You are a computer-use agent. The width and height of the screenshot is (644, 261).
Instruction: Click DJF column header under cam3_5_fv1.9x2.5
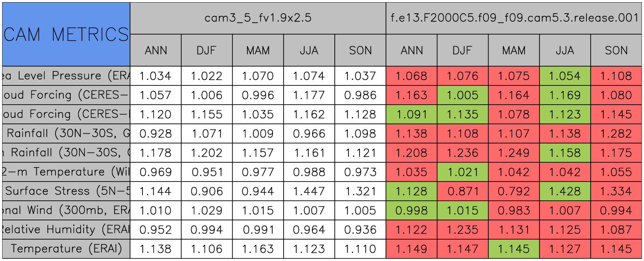(206, 50)
